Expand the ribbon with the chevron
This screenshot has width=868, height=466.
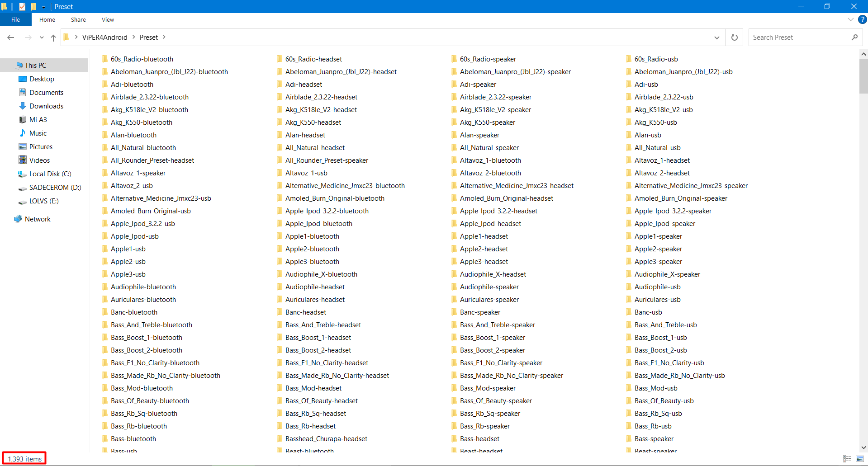pyautogui.click(x=851, y=19)
